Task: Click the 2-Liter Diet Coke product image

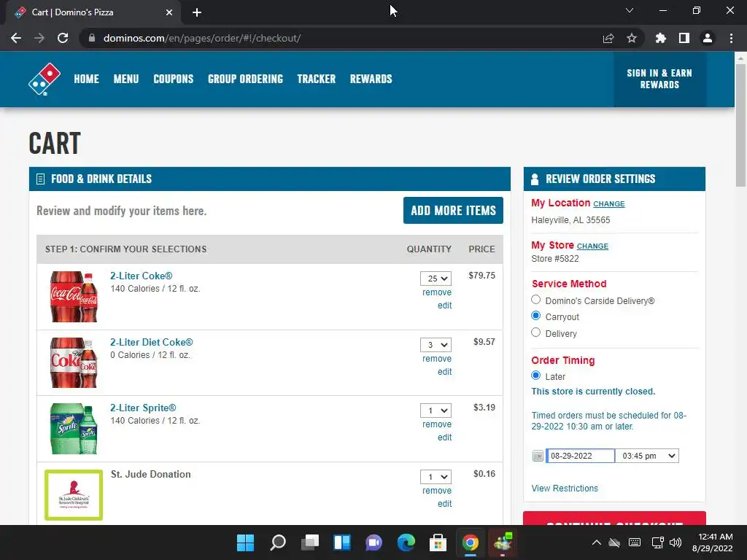Action: pos(74,362)
